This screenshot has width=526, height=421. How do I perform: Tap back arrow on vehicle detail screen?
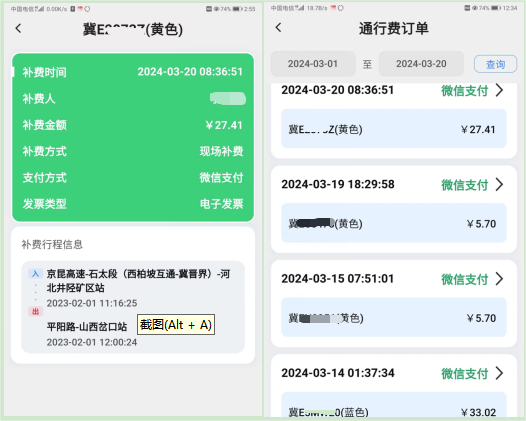pyautogui.click(x=18, y=29)
